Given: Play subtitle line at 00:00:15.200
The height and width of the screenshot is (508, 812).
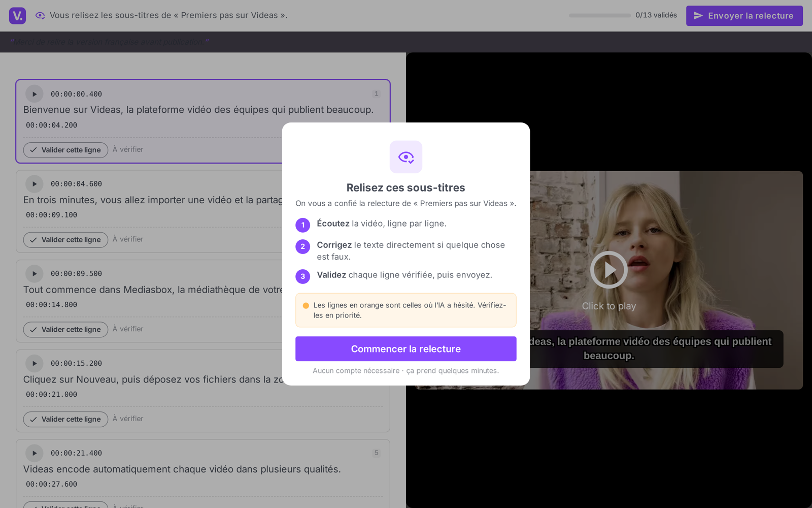Looking at the screenshot, I should coord(35,363).
